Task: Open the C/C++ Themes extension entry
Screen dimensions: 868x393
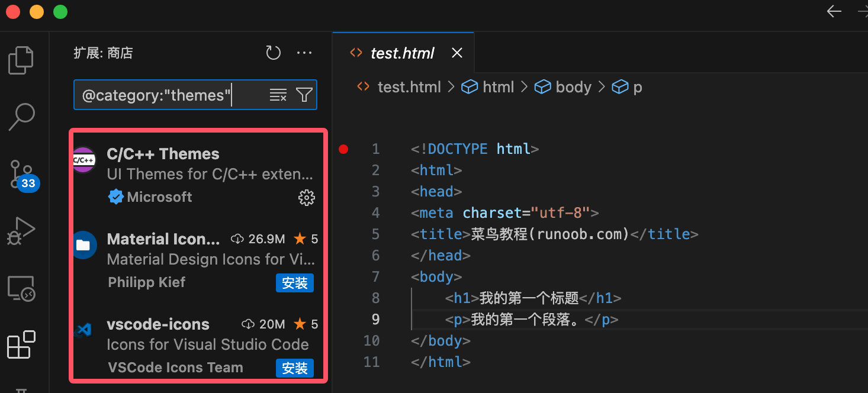Action: tap(198, 176)
